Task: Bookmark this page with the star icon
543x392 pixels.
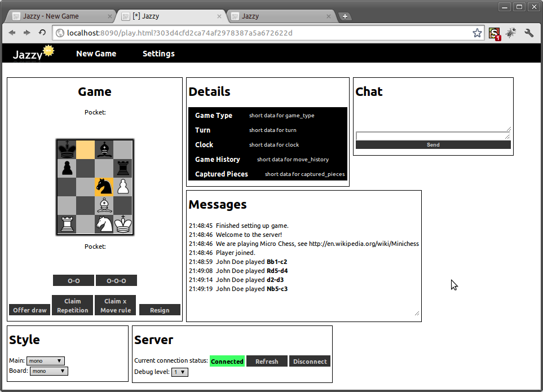Action: pos(477,33)
